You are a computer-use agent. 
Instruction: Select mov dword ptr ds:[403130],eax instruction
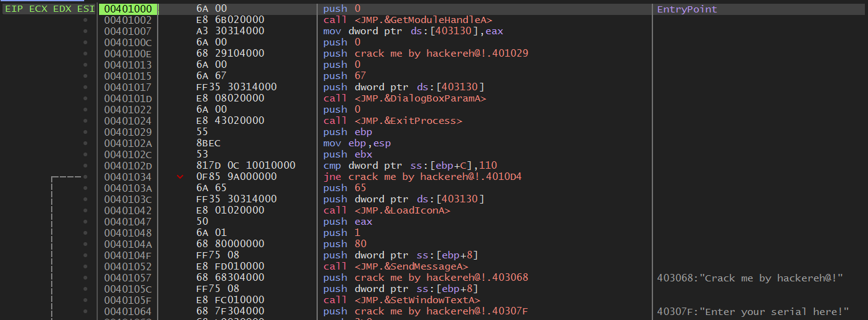click(x=413, y=31)
